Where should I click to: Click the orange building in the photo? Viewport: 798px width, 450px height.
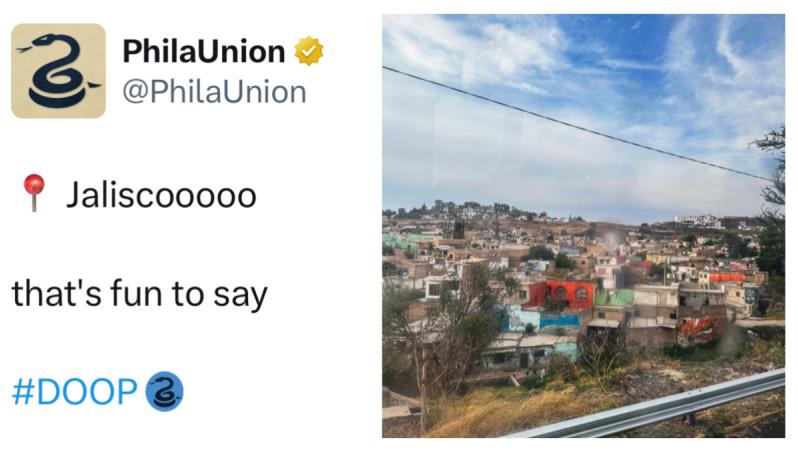pyautogui.click(x=562, y=294)
